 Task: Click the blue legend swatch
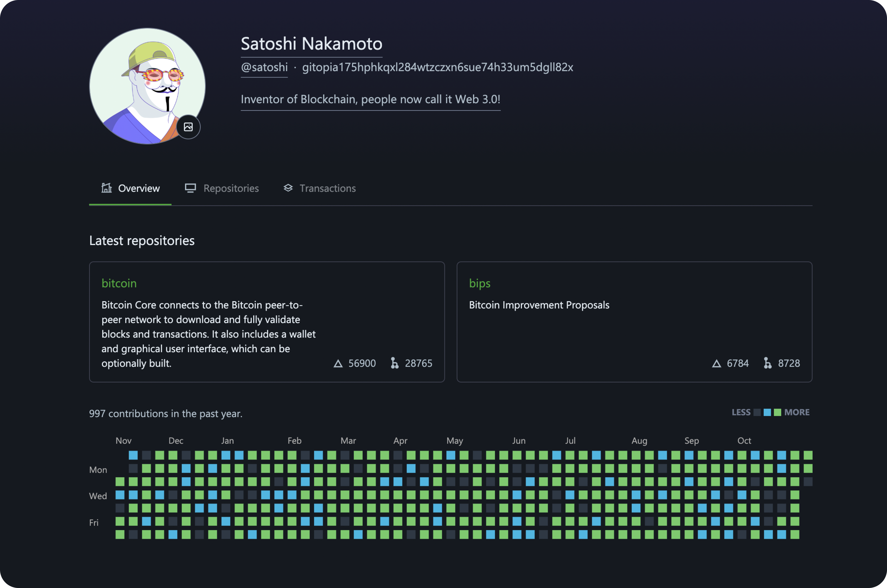click(x=767, y=412)
